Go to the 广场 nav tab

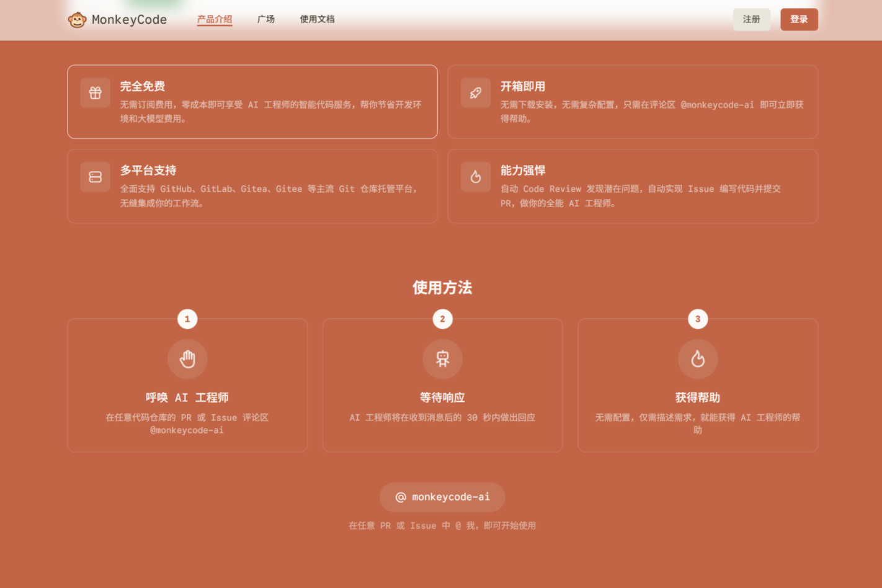(266, 19)
